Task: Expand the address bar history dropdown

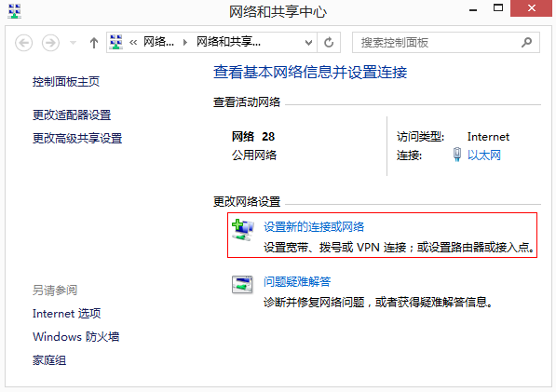Action: coord(308,43)
